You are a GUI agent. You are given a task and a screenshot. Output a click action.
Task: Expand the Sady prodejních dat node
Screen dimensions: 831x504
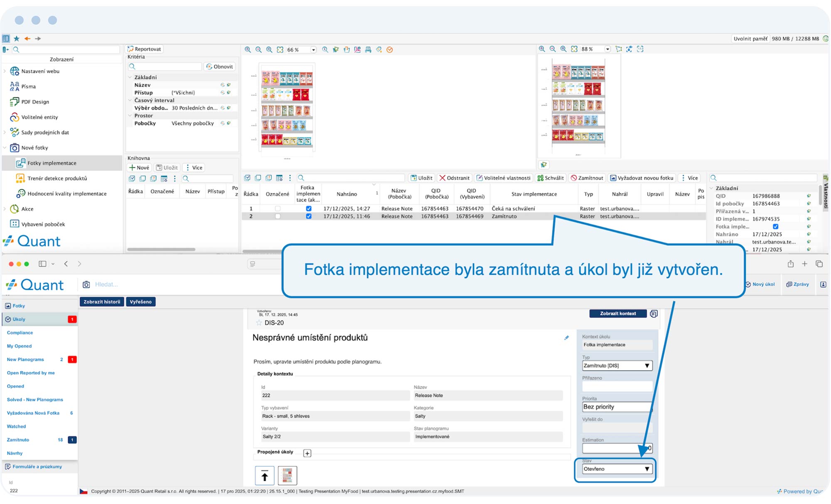pos(5,132)
